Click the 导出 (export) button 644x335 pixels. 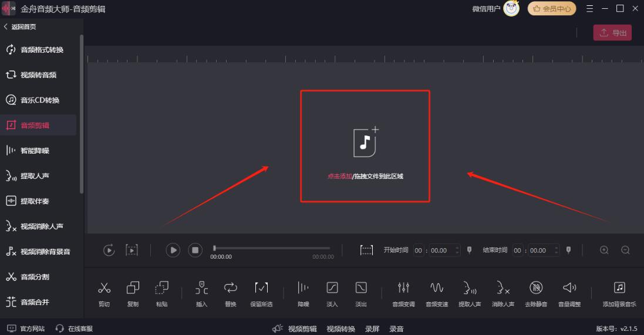pos(612,33)
